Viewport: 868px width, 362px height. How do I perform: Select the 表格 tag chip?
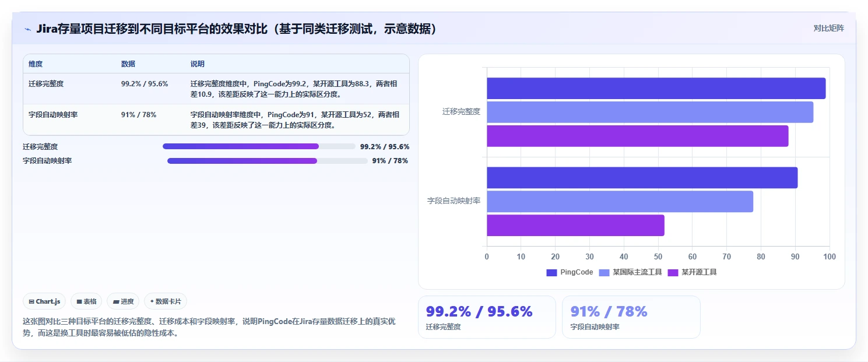tap(86, 301)
